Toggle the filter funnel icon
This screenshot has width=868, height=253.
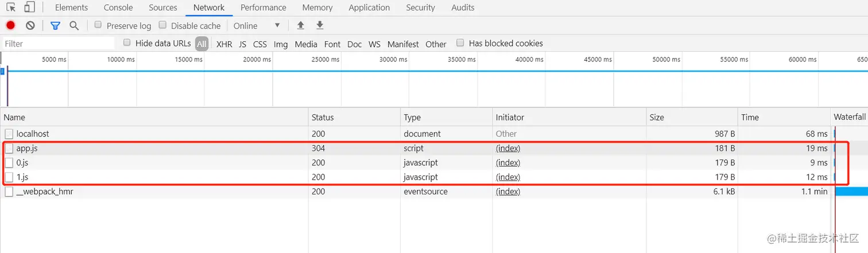pos(55,26)
